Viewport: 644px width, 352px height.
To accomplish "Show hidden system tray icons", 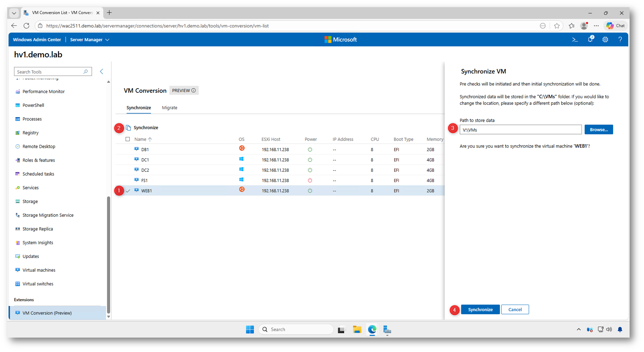I will click(x=579, y=330).
